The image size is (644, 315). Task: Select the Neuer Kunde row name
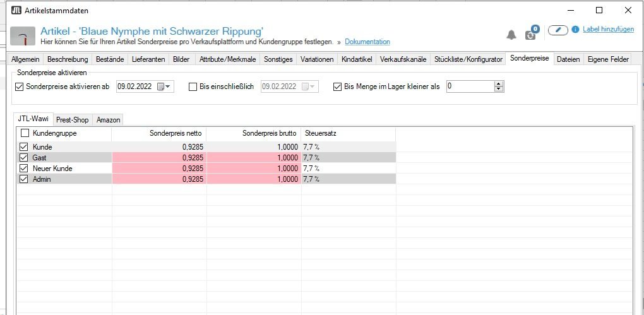pyautogui.click(x=52, y=169)
